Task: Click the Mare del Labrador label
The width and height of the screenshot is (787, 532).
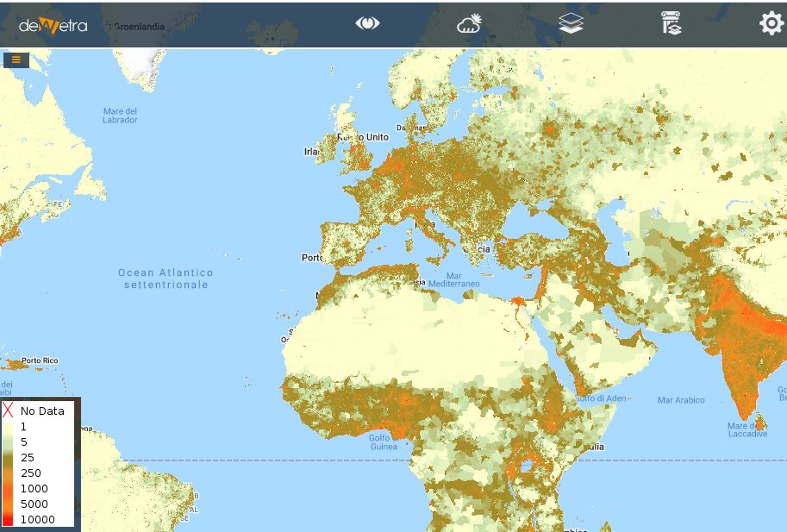Action: coord(120,115)
